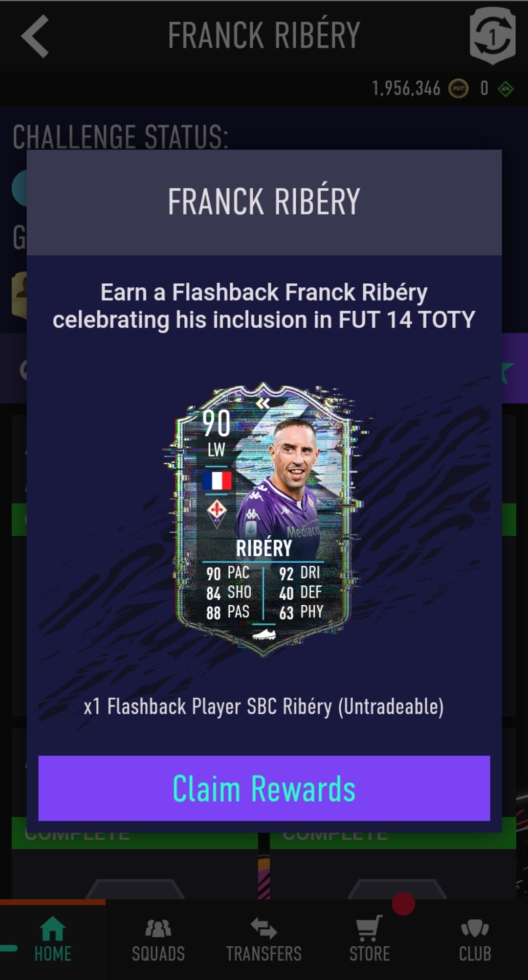Tap the Flashback Ribéry player card
528x980 pixels.
tap(264, 519)
